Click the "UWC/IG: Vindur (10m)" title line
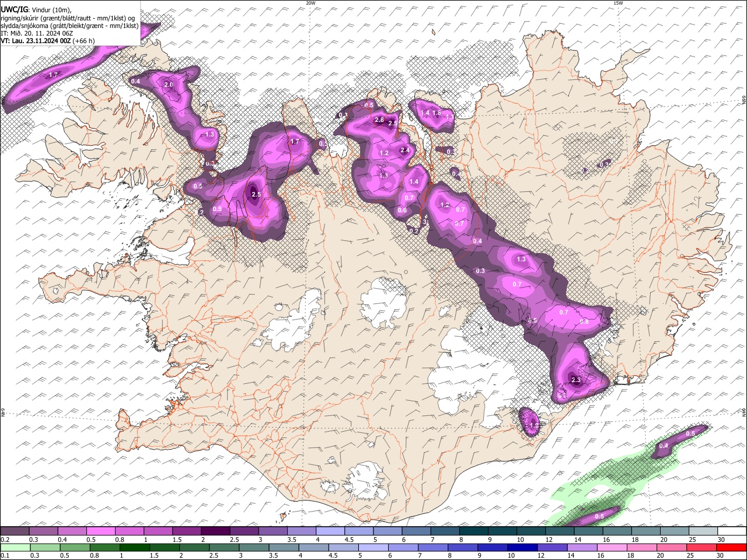The width and height of the screenshot is (747, 560). [x=36, y=9]
